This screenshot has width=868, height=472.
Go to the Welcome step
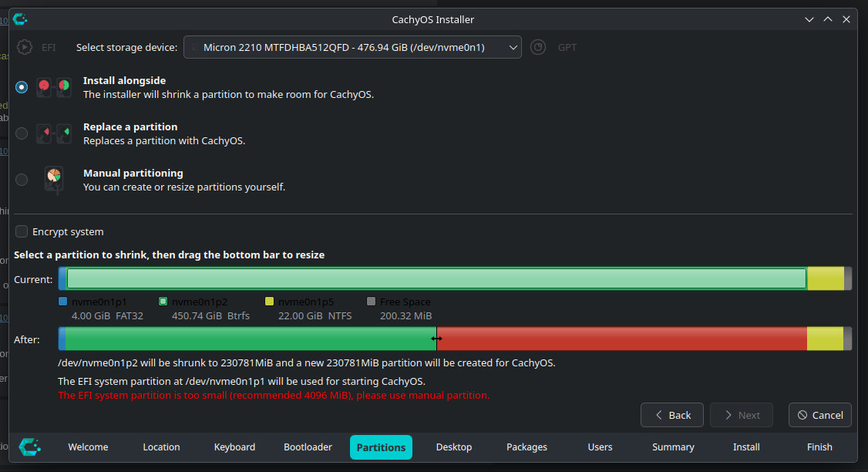(x=88, y=447)
